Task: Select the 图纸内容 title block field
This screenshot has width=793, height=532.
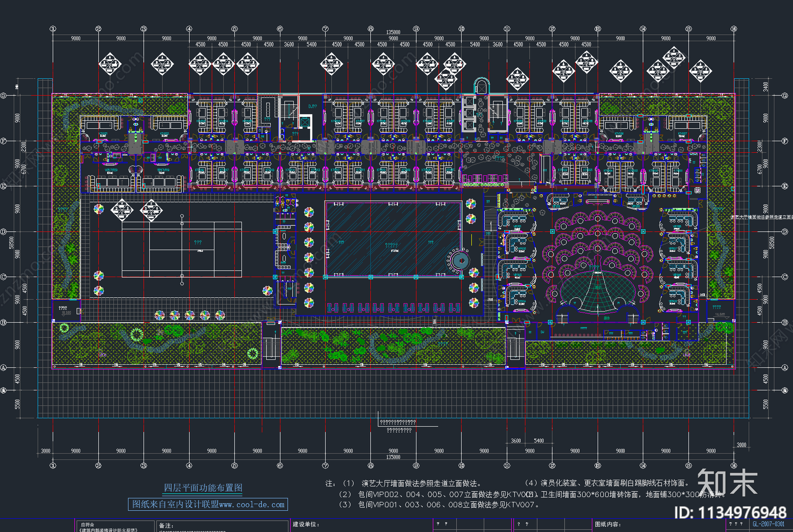Action: click(608, 524)
